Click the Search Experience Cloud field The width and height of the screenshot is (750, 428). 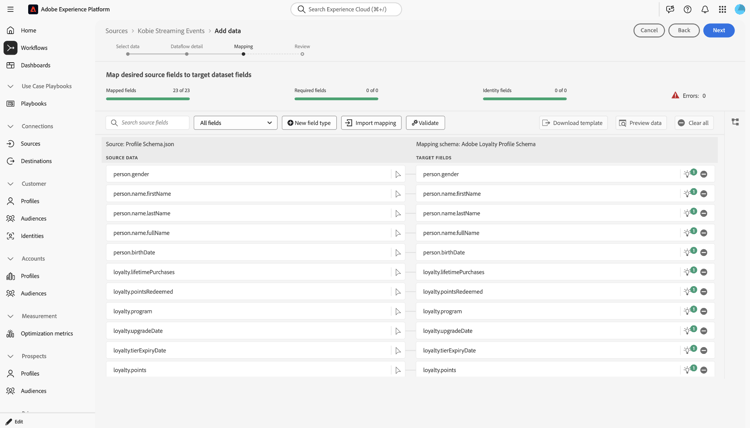point(346,9)
